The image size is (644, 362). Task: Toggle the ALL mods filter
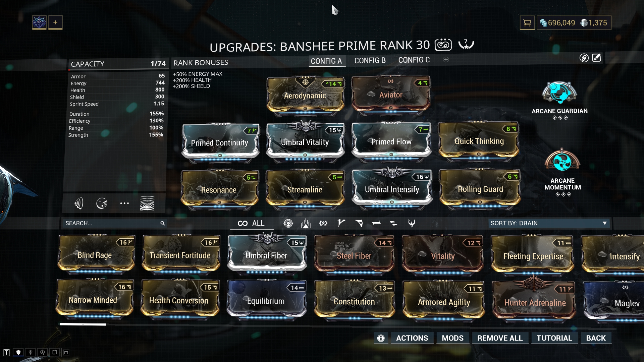pyautogui.click(x=252, y=223)
